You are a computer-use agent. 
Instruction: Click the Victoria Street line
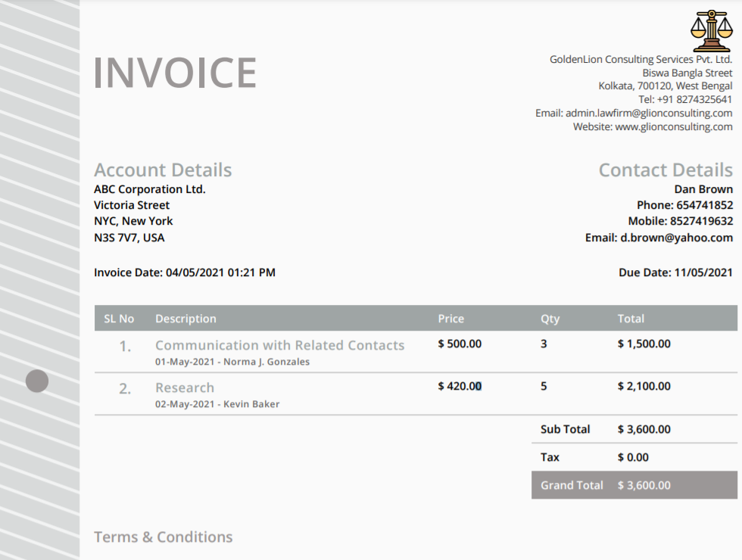pos(132,205)
